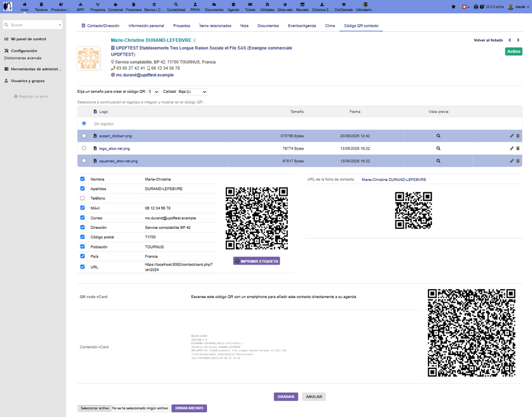This screenshot has height=417, width=532.
Task: Click Seleccionar archivo file chooser
Action: (95, 408)
